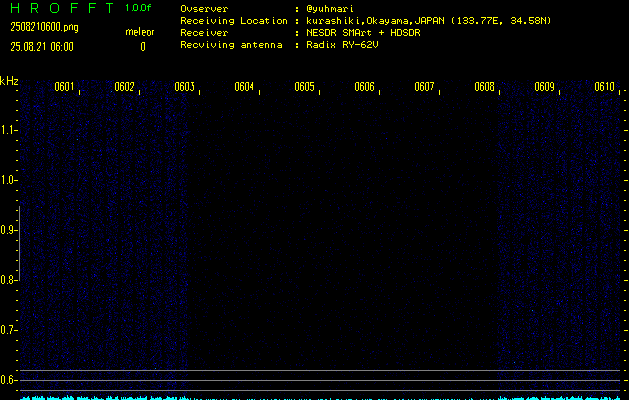The height and width of the screenshot is (400, 629).
Task: Click the Recviving antenna label
Action: coord(231,45)
